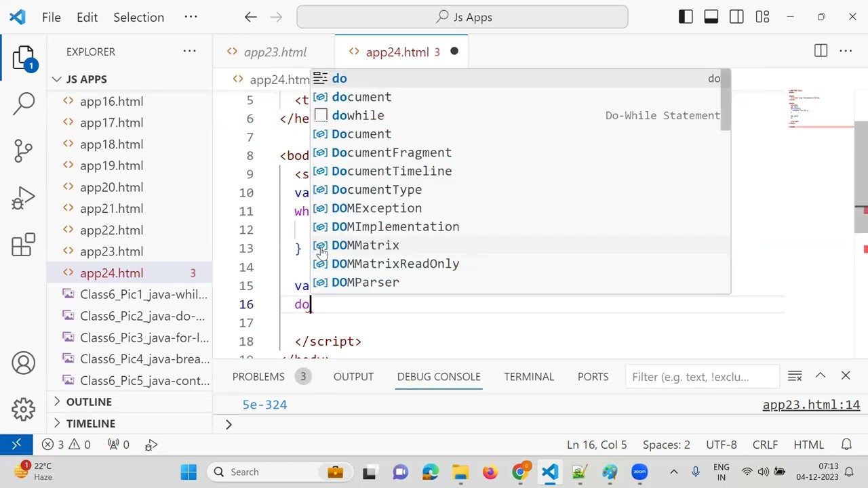Open the Search view in activity bar
The image size is (868, 488).
[23, 103]
